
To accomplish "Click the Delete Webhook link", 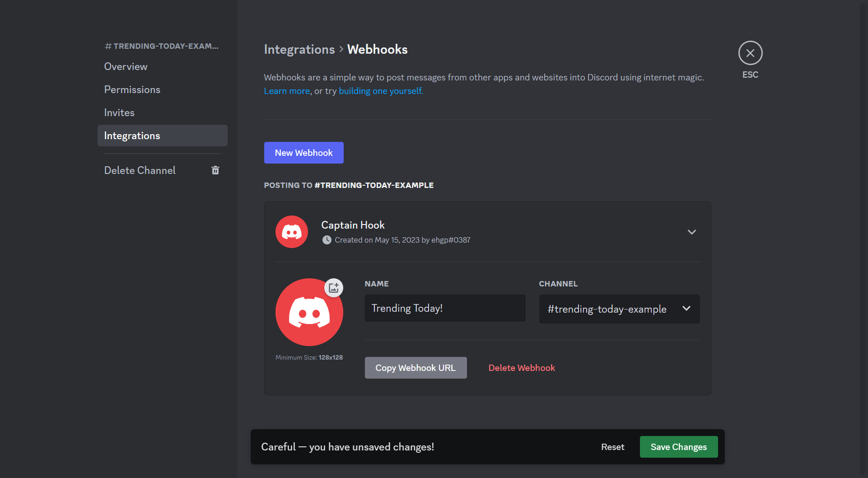I will tap(522, 368).
